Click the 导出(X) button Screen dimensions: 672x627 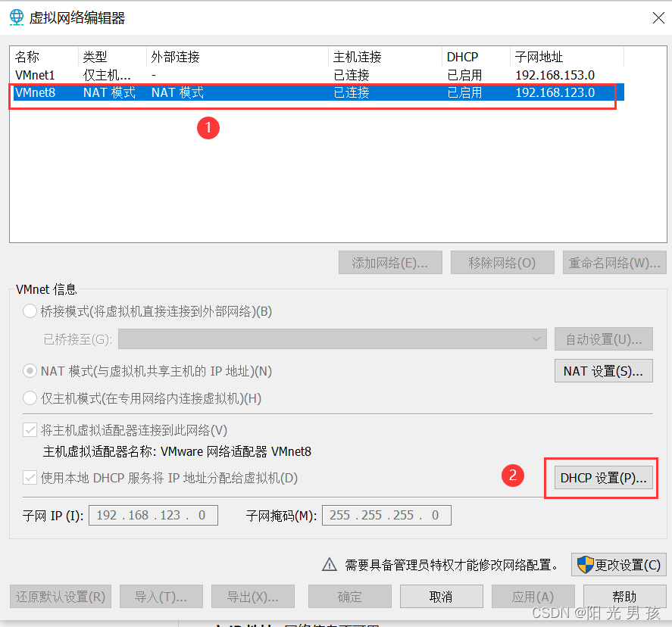pos(253,596)
